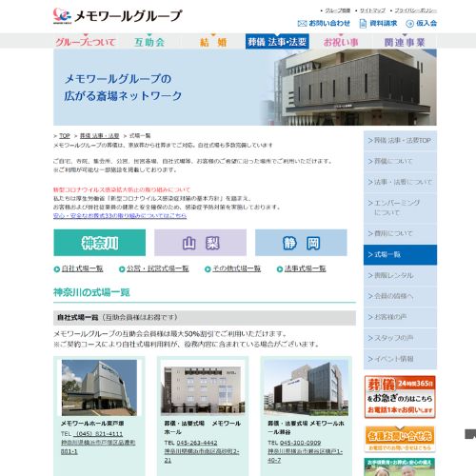
Task: Open グループについて menu
Action: [86, 42]
